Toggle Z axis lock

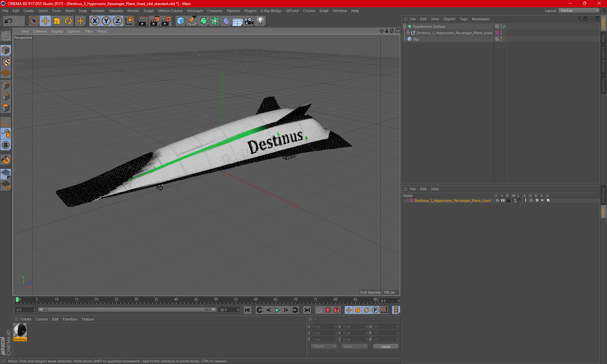(x=118, y=21)
